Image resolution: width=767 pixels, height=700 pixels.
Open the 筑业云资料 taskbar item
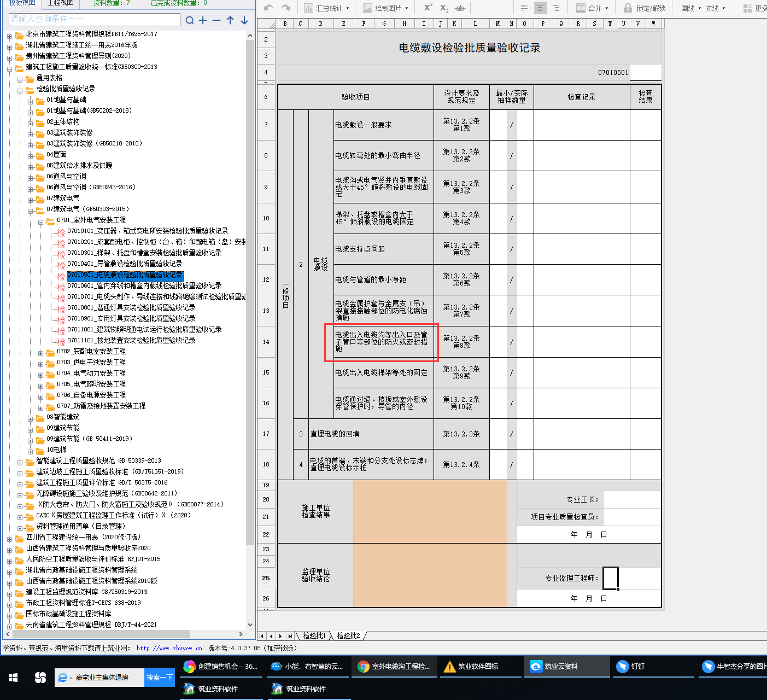[567, 666]
